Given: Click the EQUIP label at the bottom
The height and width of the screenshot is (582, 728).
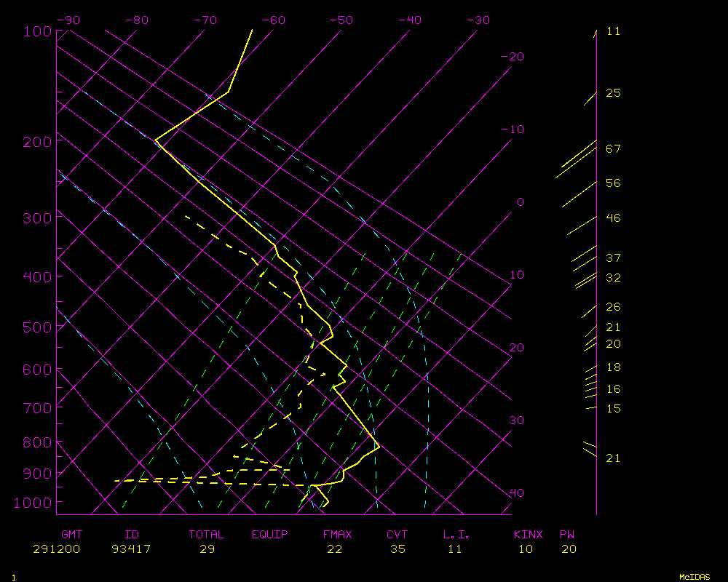Looking at the screenshot, I should [269, 535].
